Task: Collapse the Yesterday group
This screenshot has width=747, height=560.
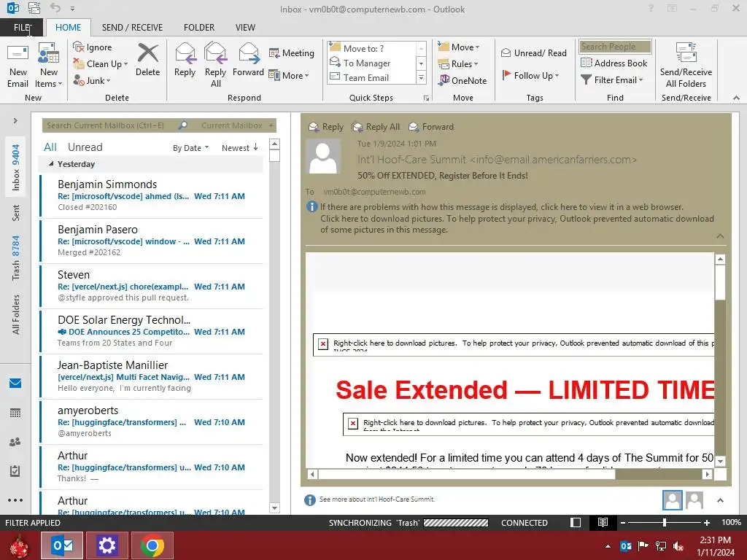Action: [x=51, y=164]
